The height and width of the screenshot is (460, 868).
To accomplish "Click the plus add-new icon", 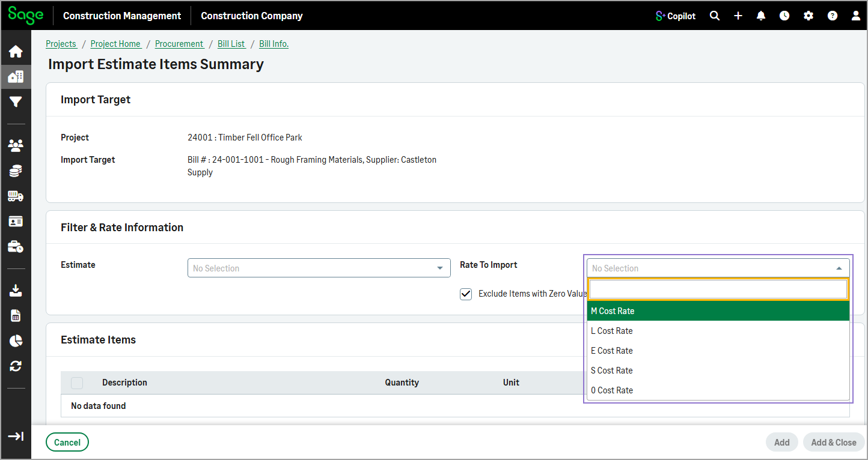I will click(738, 16).
